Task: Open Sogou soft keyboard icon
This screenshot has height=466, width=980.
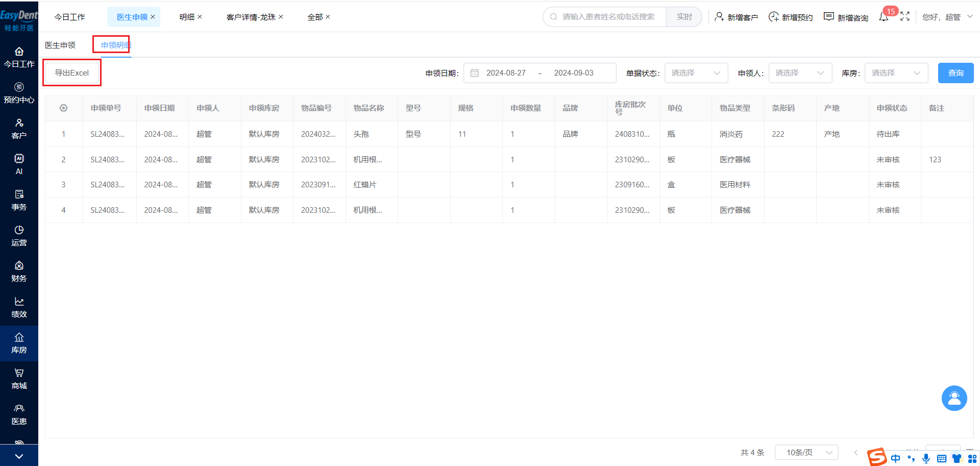Action: click(942, 458)
